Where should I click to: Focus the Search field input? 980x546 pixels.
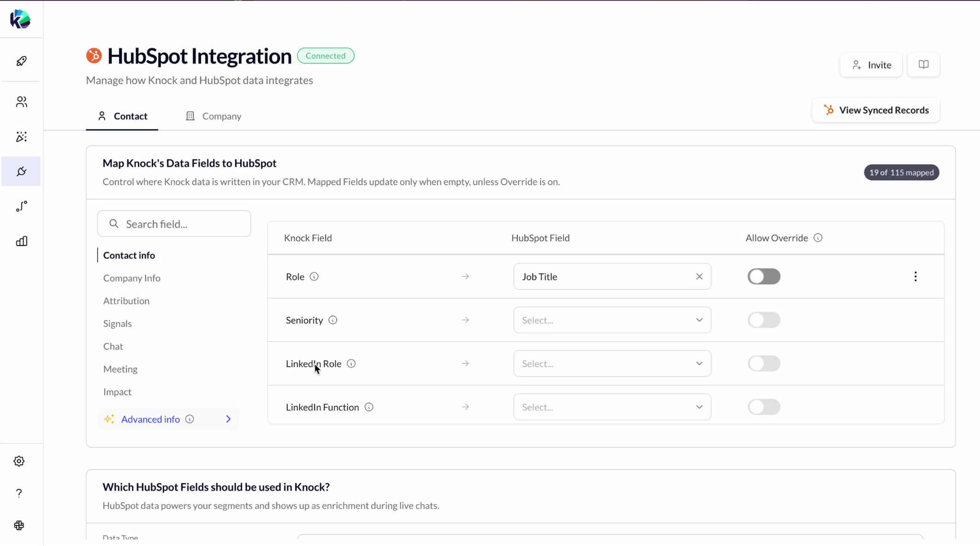(x=174, y=223)
